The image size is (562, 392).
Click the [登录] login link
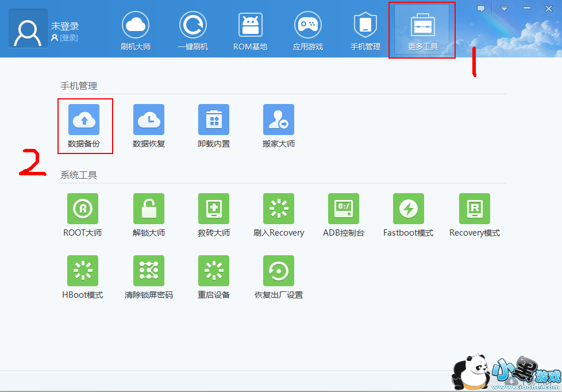tap(69, 38)
